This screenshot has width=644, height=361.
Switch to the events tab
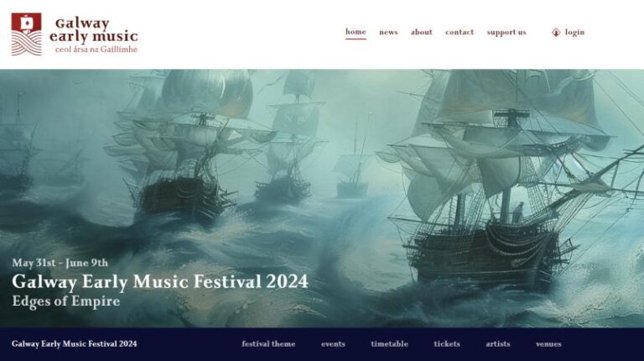(333, 343)
